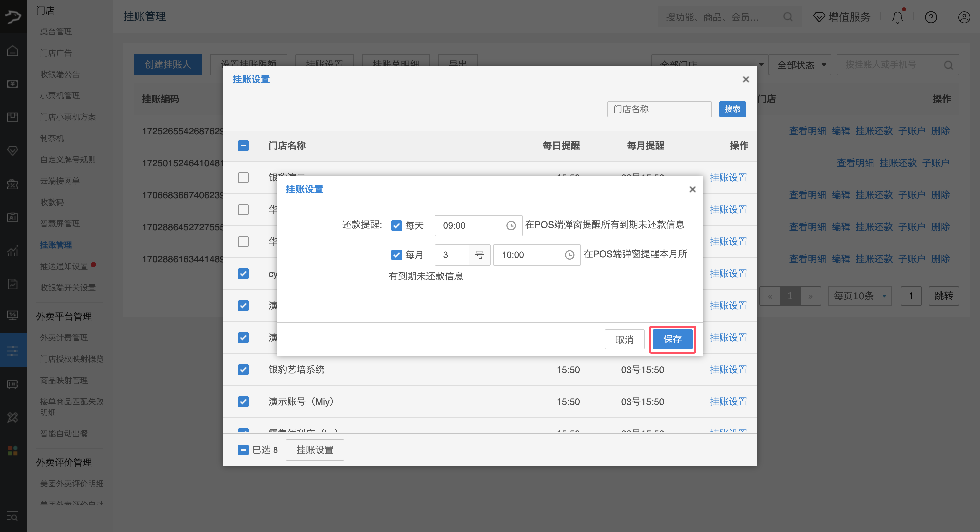980x532 pixels.
Task: Click the 增值服务 diamond icon in the top bar
Action: tap(819, 17)
